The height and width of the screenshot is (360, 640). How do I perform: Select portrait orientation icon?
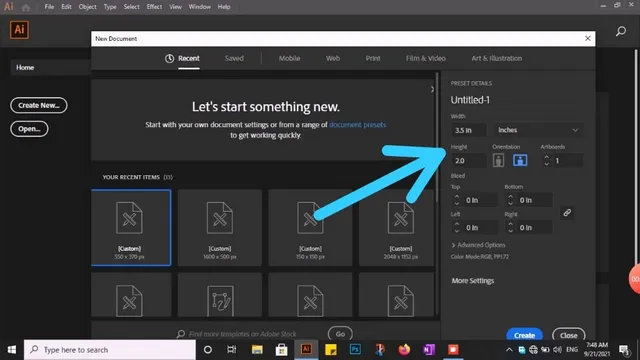498,160
